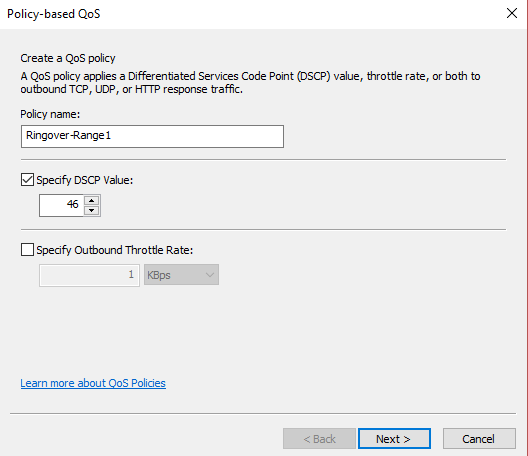528x456 pixels.
Task: Click the chevron arrow on KBps combo box
Action: 210,275
